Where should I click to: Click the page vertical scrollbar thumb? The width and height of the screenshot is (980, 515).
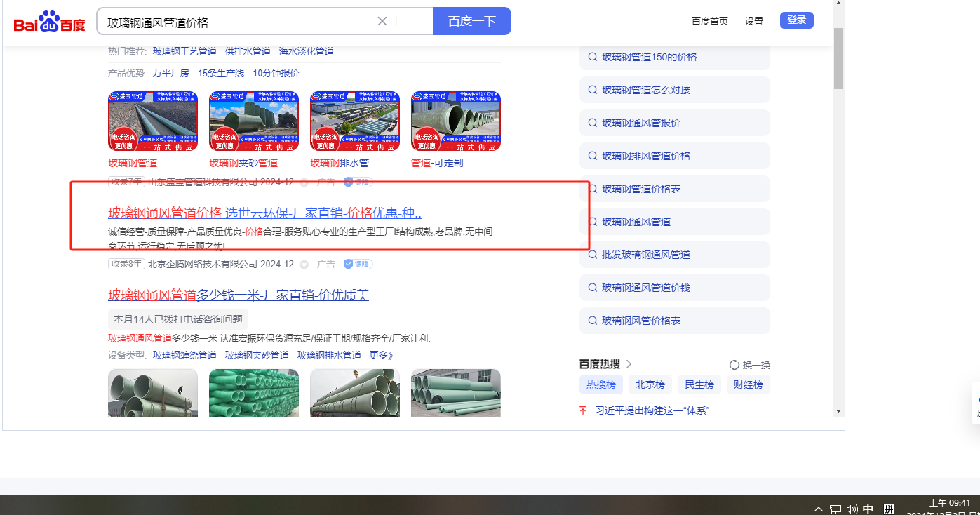(x=838, y=58)
